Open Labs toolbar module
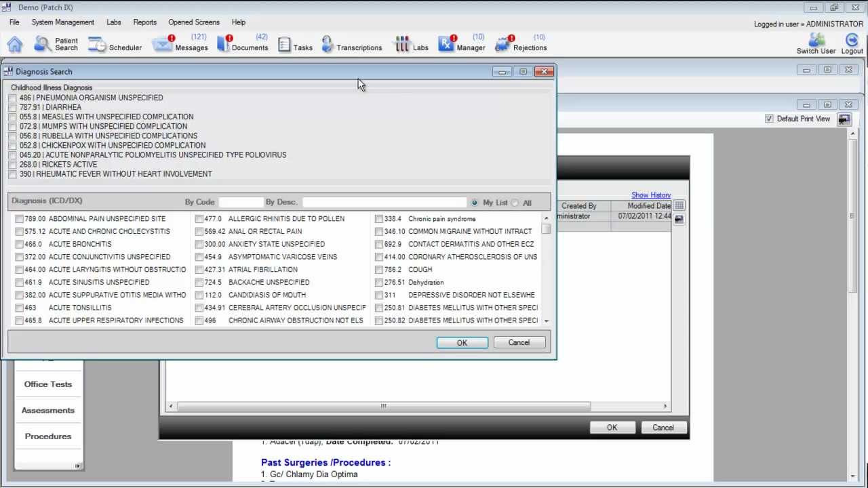 pos(412,45)
